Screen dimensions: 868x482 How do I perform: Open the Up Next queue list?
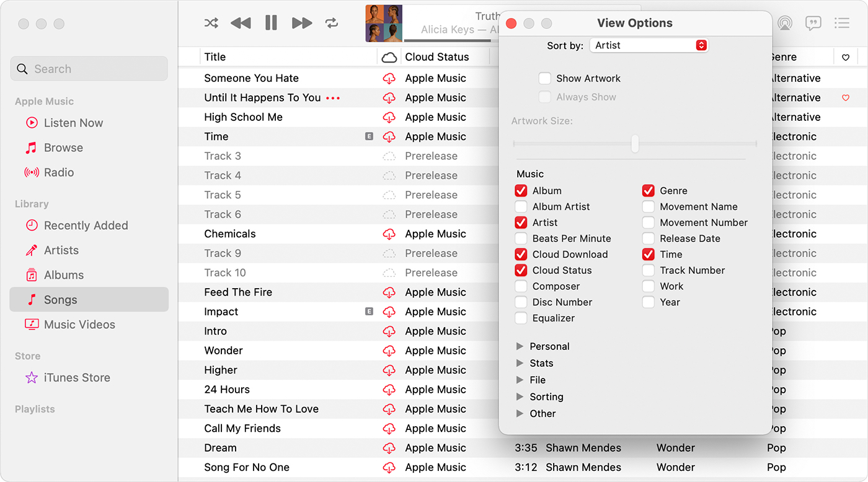click(841, 24)
